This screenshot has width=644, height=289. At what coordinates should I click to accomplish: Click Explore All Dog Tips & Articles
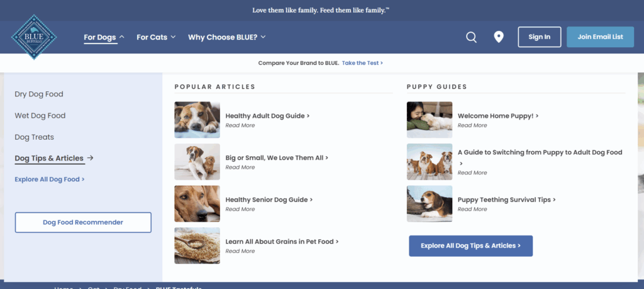click(x=470, y=246)
